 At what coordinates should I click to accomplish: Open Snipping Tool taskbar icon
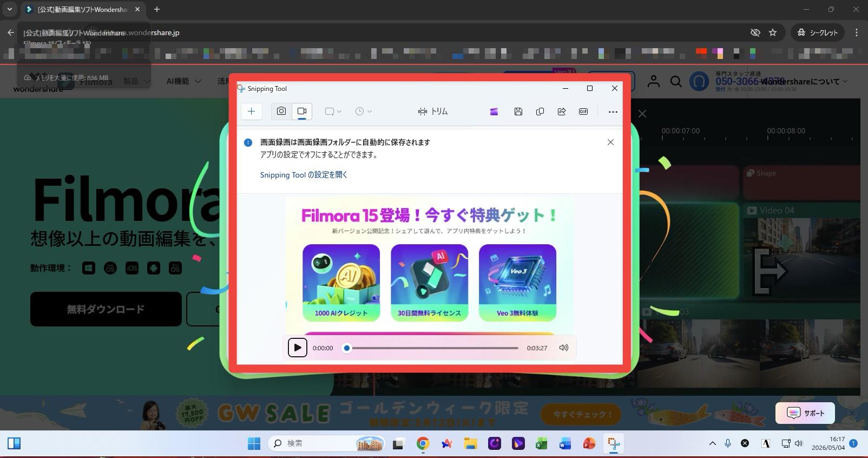613,444
